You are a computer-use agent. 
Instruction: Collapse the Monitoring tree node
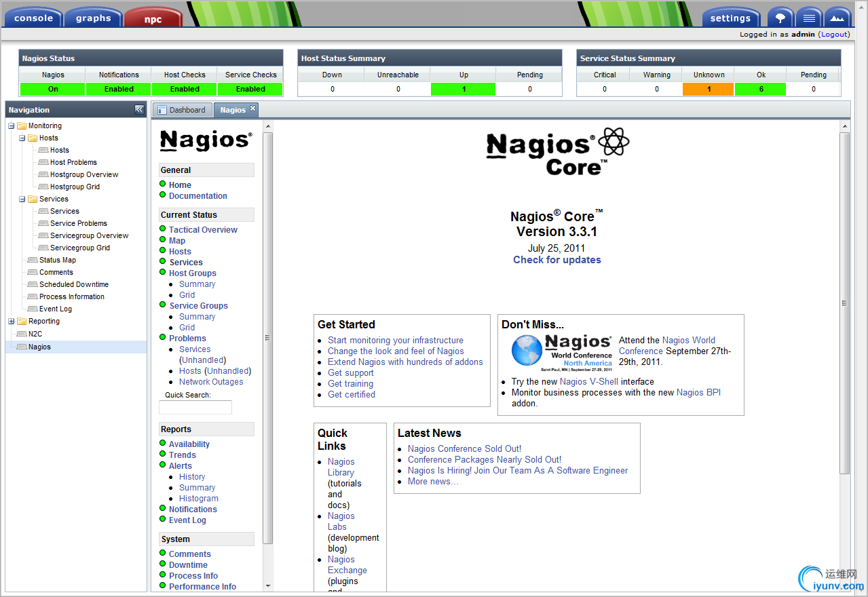pos(11,126)
